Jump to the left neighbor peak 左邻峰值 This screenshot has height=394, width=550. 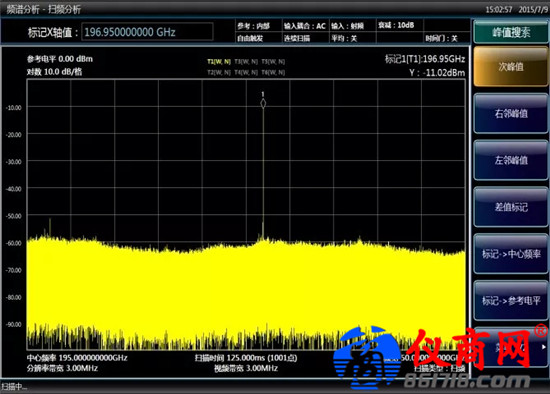pos(511,160)
